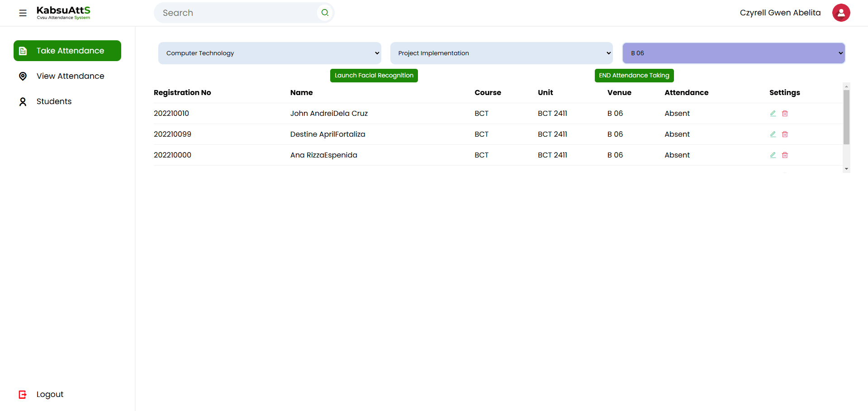Navigate to Students section
The image size is (868, 411).
(54, 101)
